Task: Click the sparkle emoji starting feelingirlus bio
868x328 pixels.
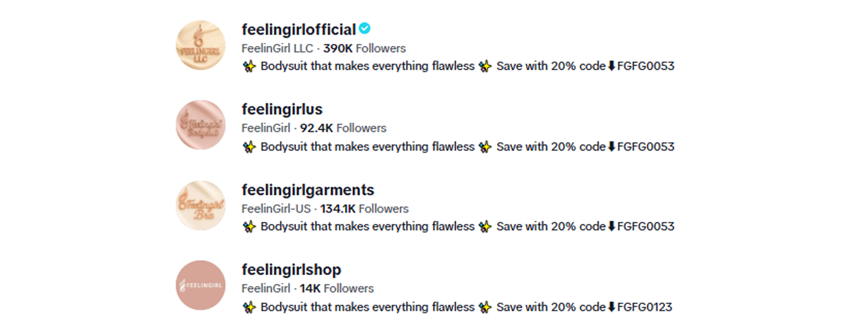Action: [249, 147]
